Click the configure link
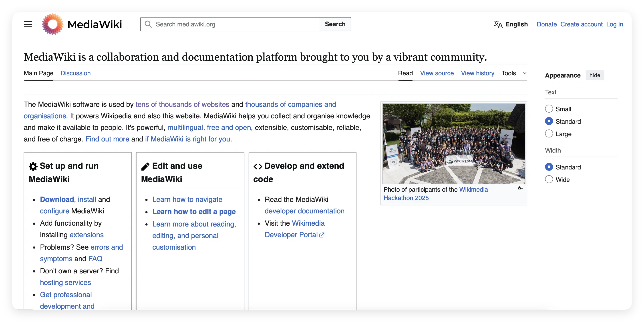644x322 pixels. point(54,211)
